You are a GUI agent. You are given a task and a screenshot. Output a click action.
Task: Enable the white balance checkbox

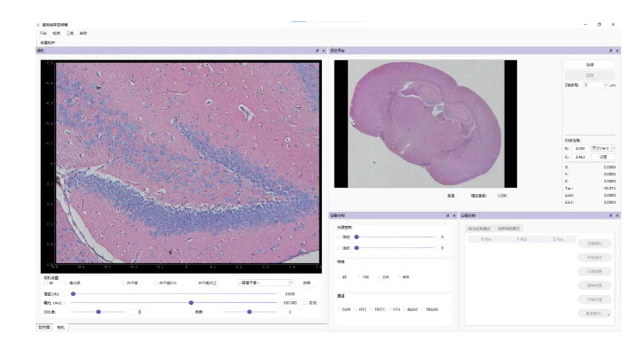tap(123, 283)
